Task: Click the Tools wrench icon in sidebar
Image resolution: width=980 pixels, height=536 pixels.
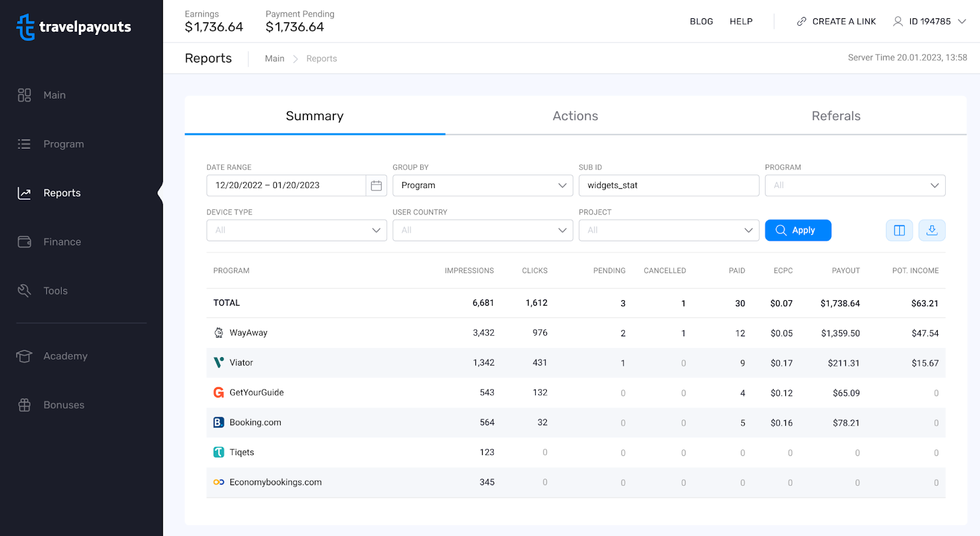Action: 24,291
